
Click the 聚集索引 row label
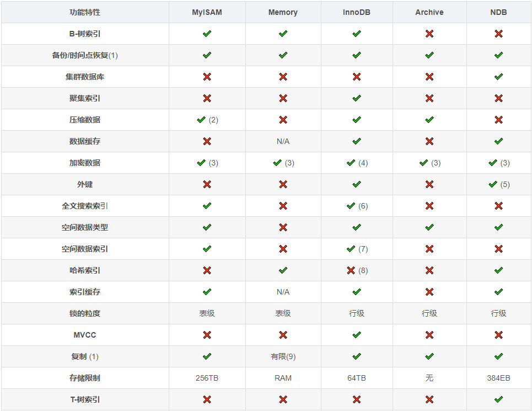click(x=85, y=98)
